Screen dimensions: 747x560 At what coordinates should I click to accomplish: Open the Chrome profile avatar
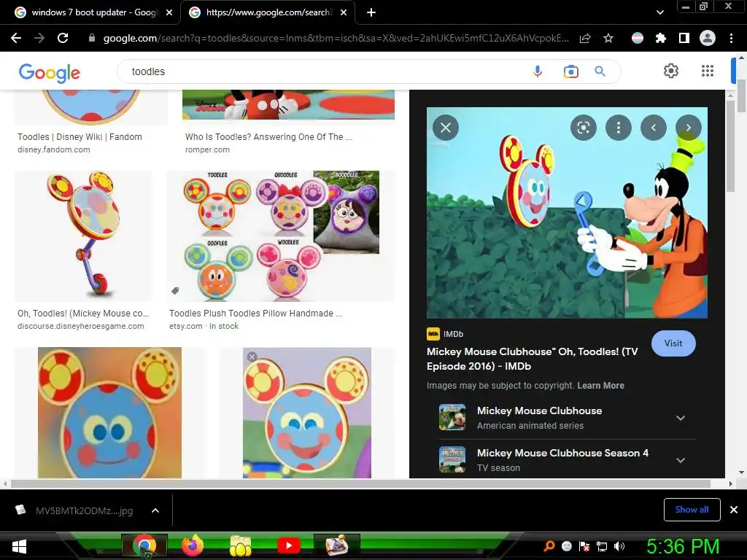coord(708,38)
